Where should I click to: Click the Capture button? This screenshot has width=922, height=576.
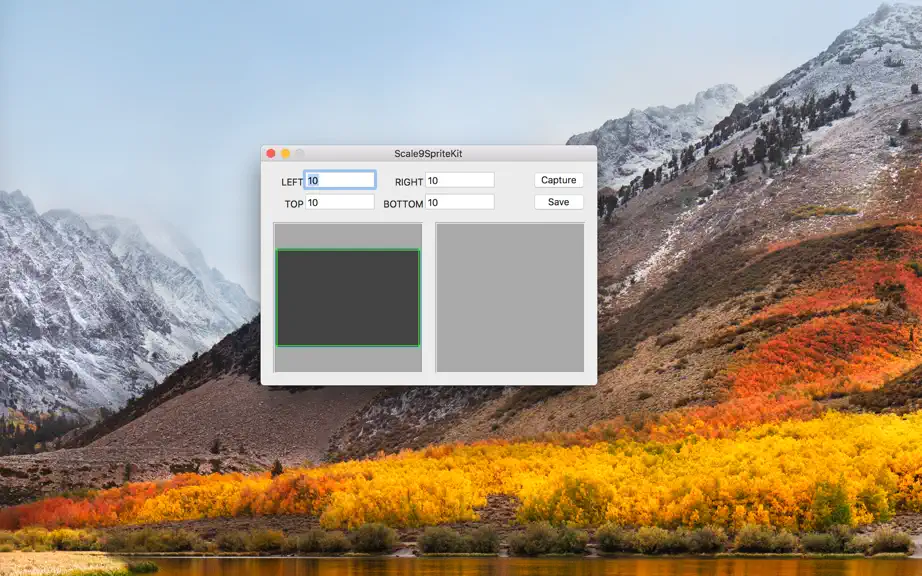coord(559,180)
